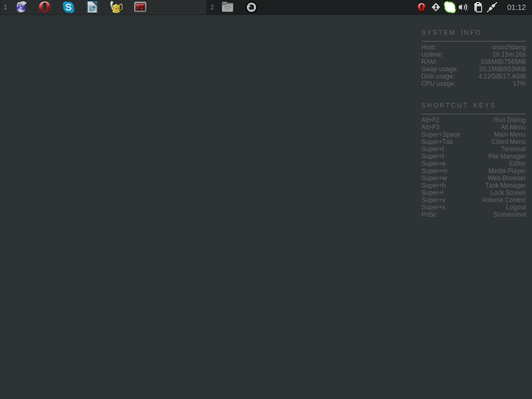Click the 'File Manager' text
Image resolution: width=532 pixels, height=399 pixels.
point(507,156)
